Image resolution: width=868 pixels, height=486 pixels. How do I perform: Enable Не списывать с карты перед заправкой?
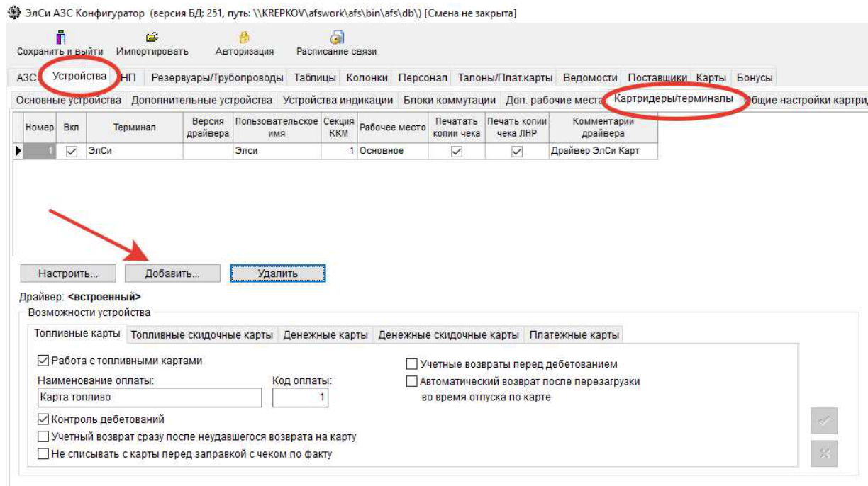(43, 453)
